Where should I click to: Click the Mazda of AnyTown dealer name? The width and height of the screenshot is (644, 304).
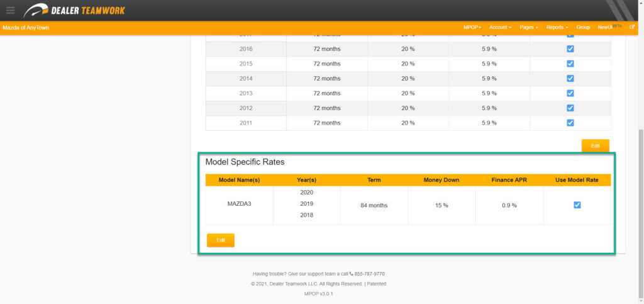pos(26,28)
